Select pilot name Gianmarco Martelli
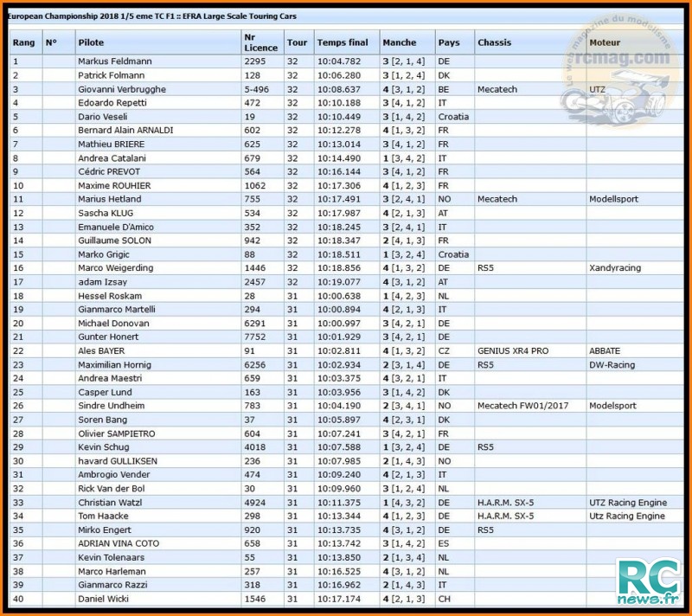The height and width of the screenshot is (616, 692). click(117, 310)
